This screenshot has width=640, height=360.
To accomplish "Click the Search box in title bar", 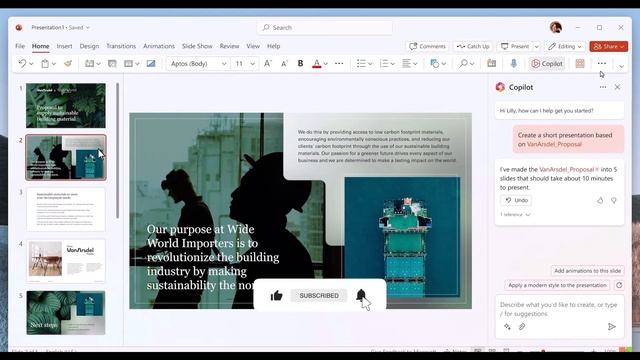I will click(325, 27).
